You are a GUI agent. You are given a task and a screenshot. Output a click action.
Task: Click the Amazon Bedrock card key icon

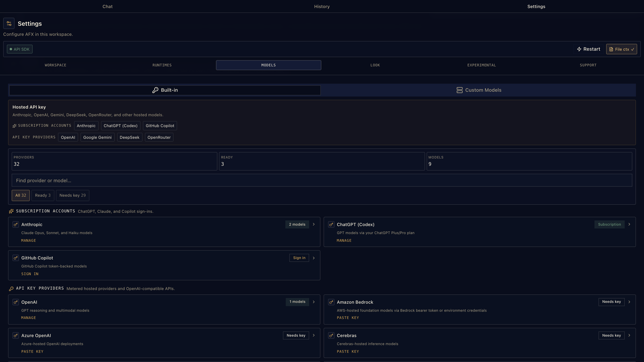(x=331, y=302)
